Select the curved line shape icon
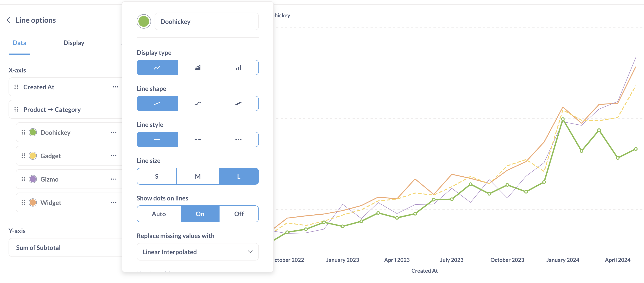This screenshot has width=644, height=283. [198, 104]
